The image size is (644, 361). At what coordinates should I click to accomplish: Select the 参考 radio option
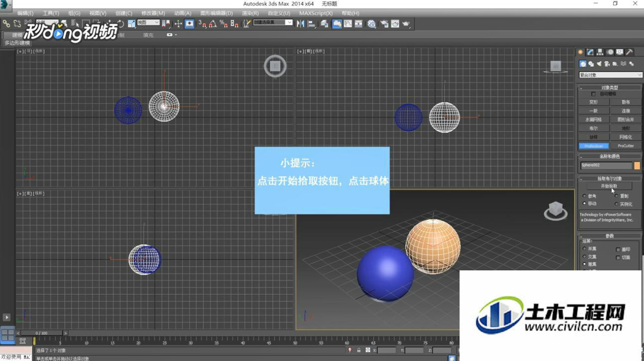pos(585,196)
